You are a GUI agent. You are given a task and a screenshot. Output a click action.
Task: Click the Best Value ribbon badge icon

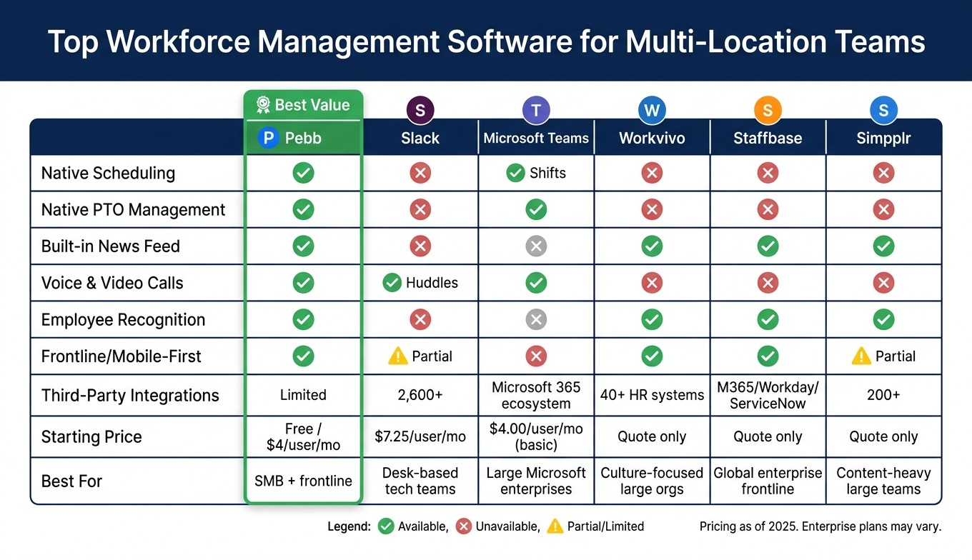coord(262,105)
